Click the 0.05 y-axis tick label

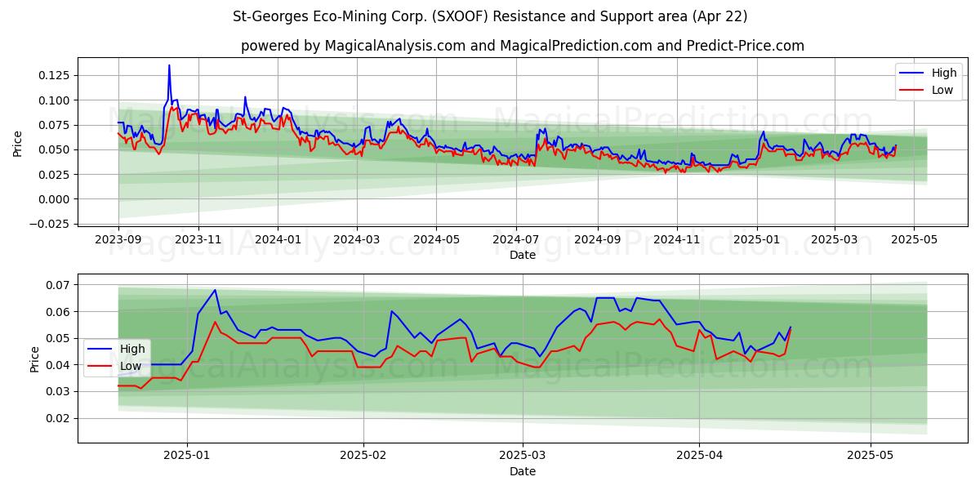tap(59, 338)
